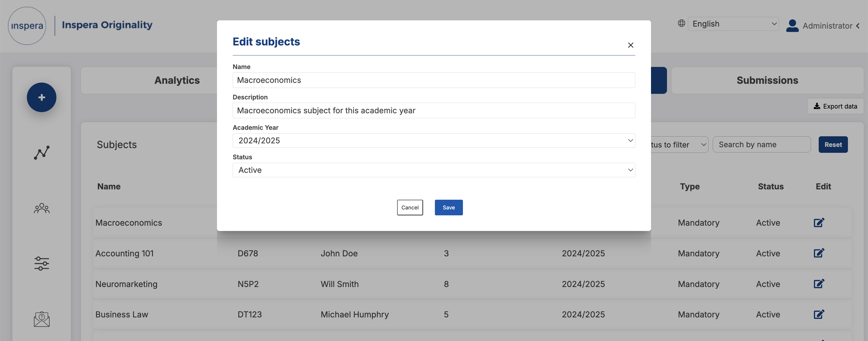Edit the Accounting 101 row pencil icon
868x341 pixels.
point(819,253)
